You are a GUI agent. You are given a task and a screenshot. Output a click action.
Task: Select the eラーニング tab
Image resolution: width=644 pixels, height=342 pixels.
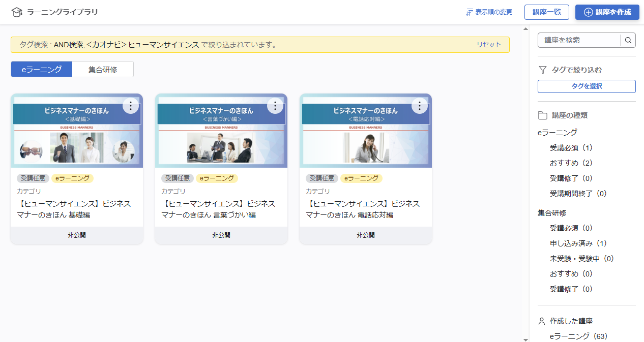pyautogui.click(x=41, y=69)
